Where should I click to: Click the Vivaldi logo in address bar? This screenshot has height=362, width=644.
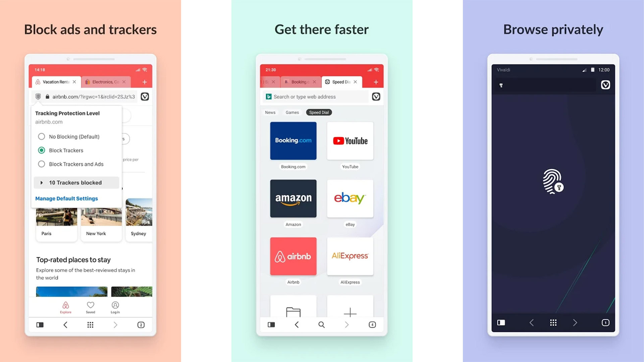(145, 96)
